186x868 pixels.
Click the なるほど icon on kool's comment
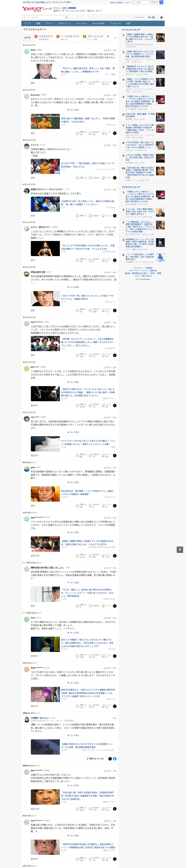pos(91,83)
